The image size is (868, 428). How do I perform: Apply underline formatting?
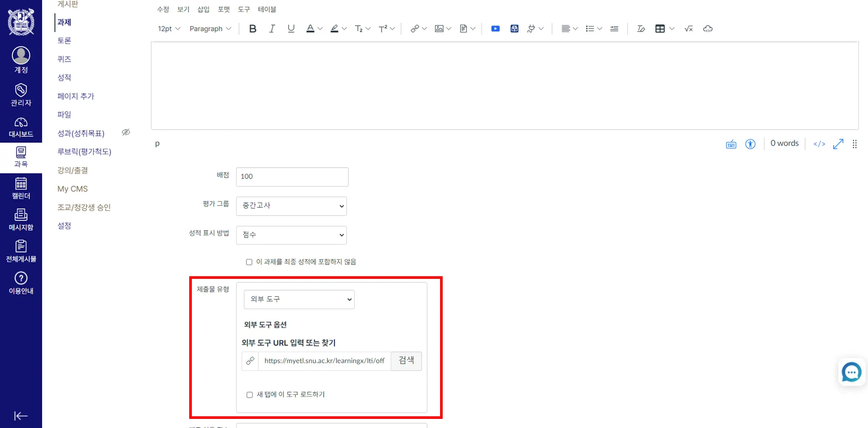pyautogui.click(x=291, y=29)
